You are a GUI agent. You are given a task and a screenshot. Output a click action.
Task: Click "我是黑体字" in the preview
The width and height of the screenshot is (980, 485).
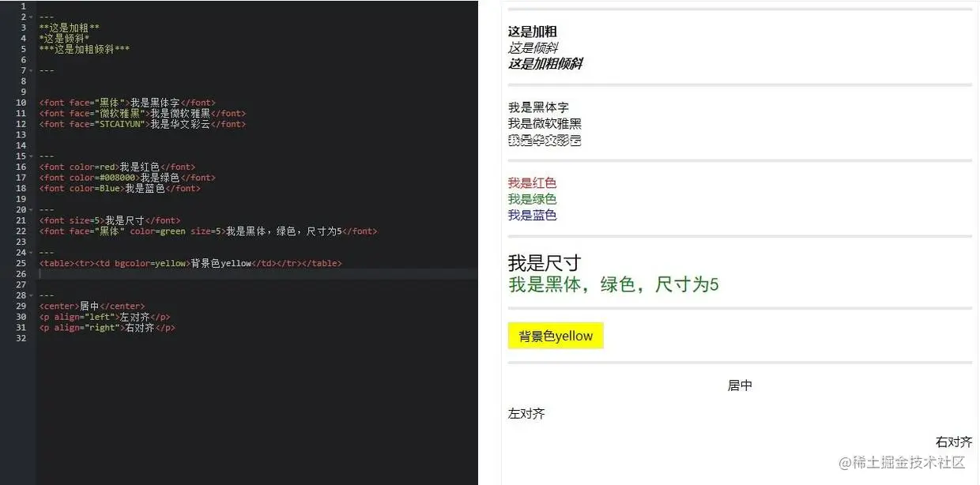[x=538, y=107]
